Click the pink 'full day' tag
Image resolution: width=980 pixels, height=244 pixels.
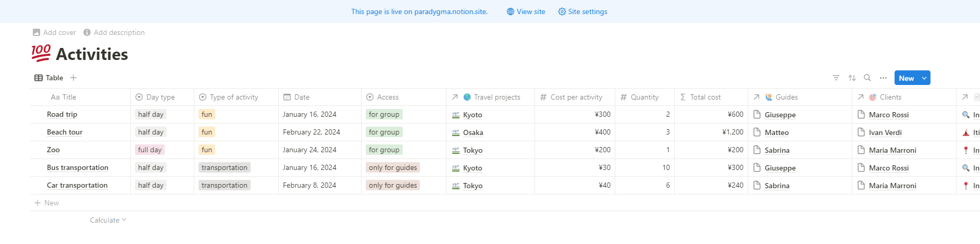pos(150,150)
